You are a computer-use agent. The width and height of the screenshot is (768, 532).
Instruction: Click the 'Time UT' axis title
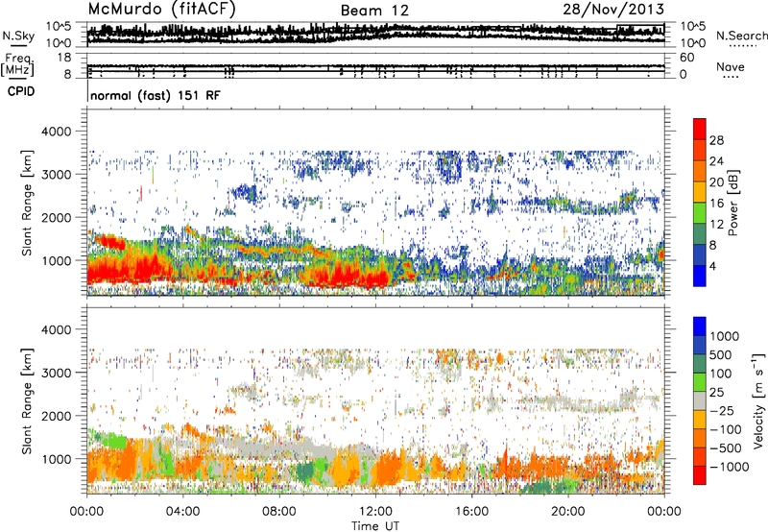(x=375, y=526)
